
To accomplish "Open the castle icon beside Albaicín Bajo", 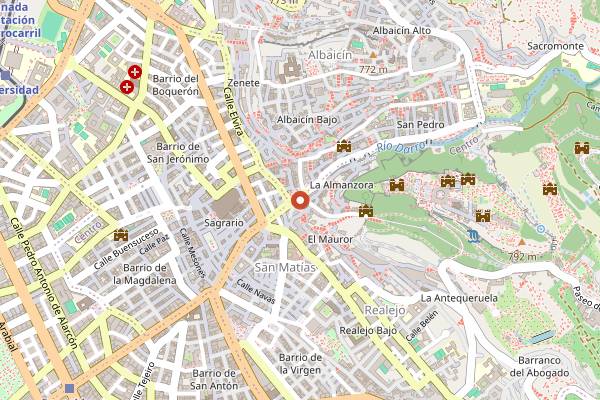I will pos(344,146).
